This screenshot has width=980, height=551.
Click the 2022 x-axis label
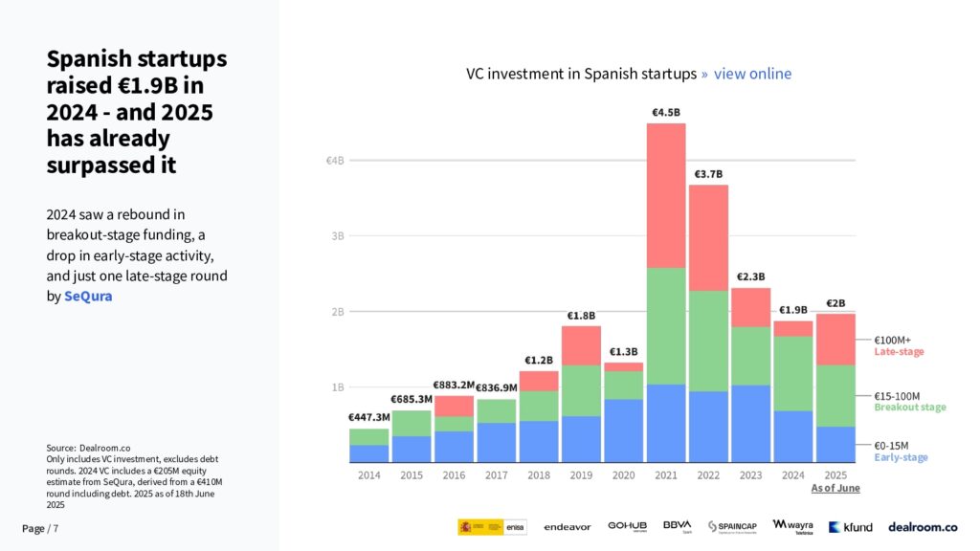(x=709, y=475)
